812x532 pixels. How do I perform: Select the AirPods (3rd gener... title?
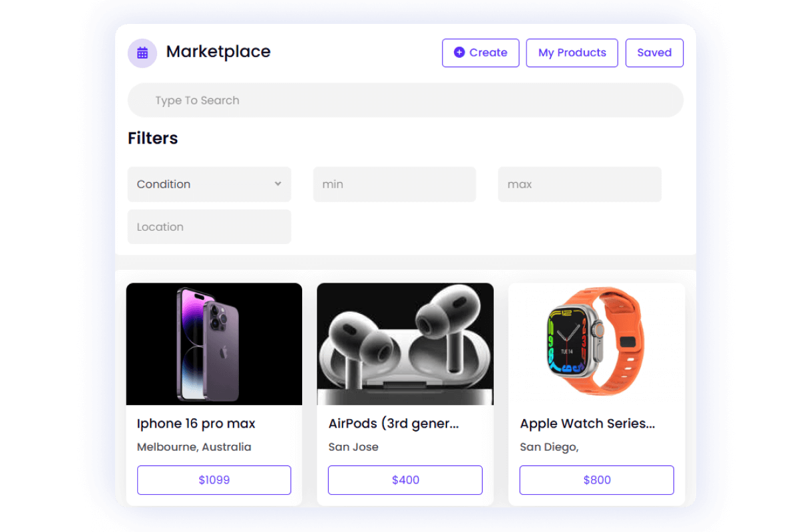coord(394,424)
